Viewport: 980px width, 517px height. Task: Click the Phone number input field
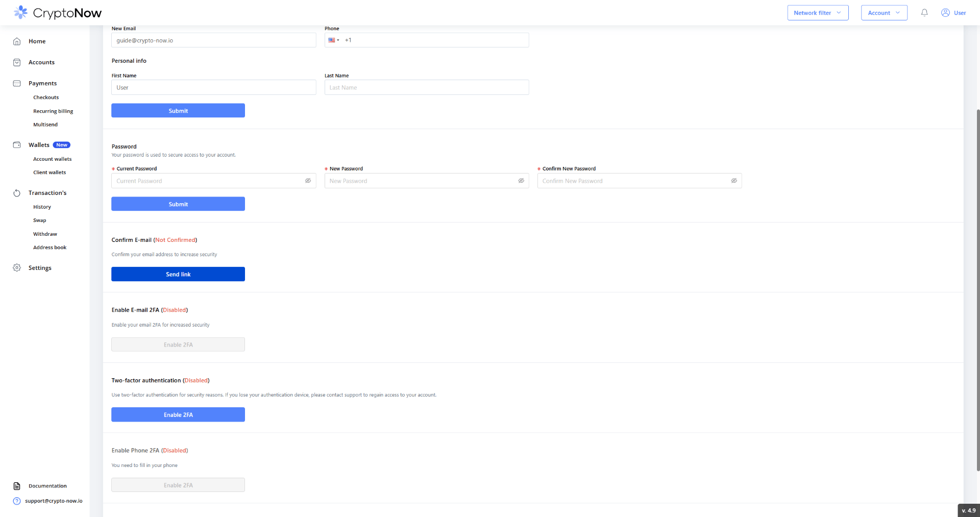coord(427,40)
